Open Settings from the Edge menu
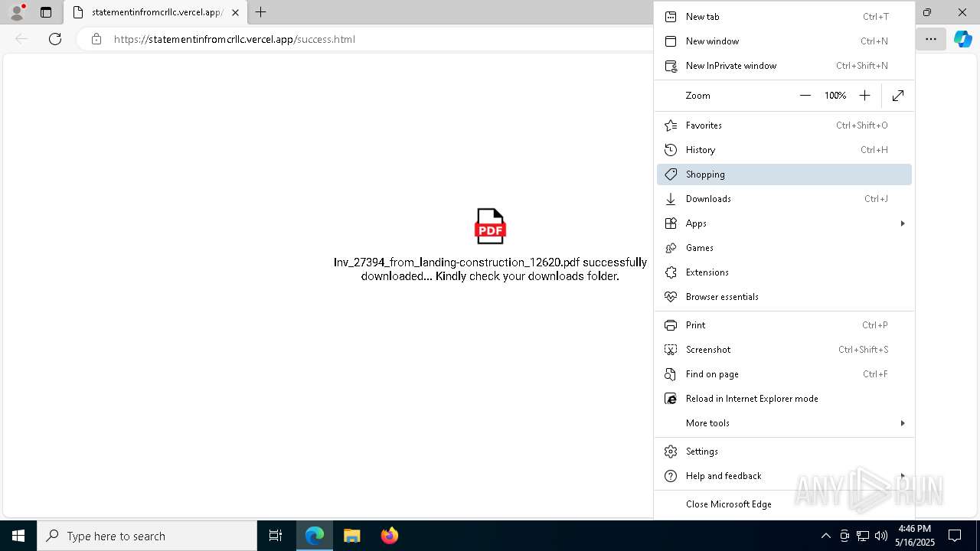This screenshot has width=980, height=551. [x=784, y=452]
